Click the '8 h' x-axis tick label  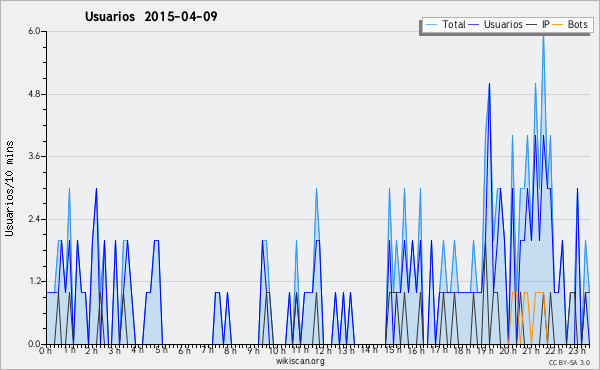230,350
